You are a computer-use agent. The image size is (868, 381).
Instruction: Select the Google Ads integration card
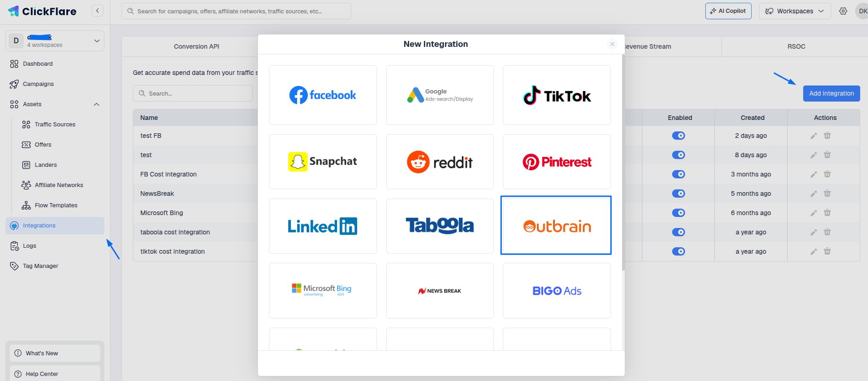point(440,95)
